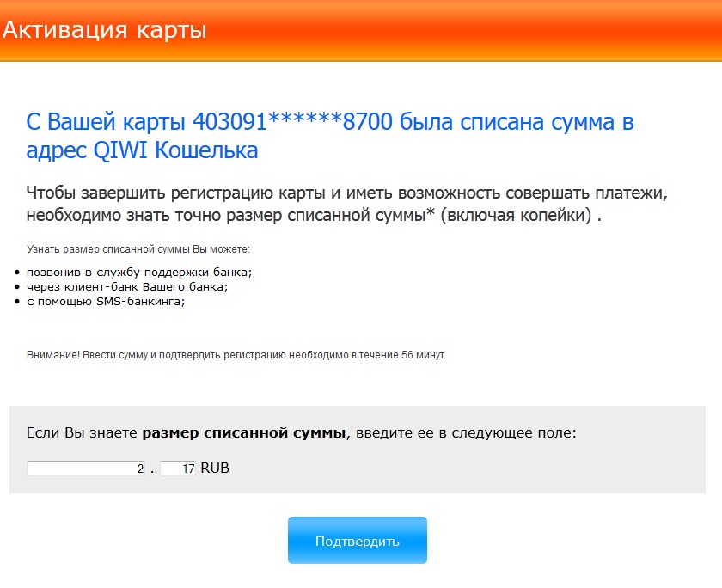Screen dimensions: 722x588
Task: Click the masked card number 403091******8700
Action: pos(293,122)
